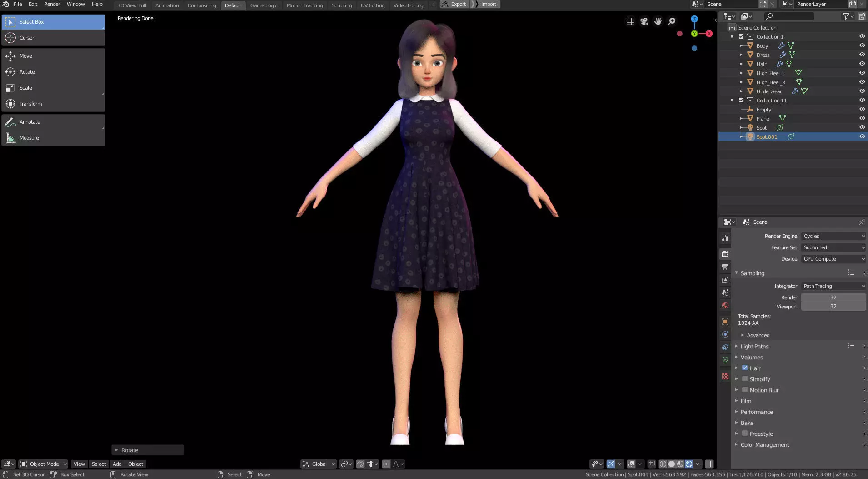Click the camera view icon
The height and width of the screenshot is (479, 868).
[x=644, y=21]
